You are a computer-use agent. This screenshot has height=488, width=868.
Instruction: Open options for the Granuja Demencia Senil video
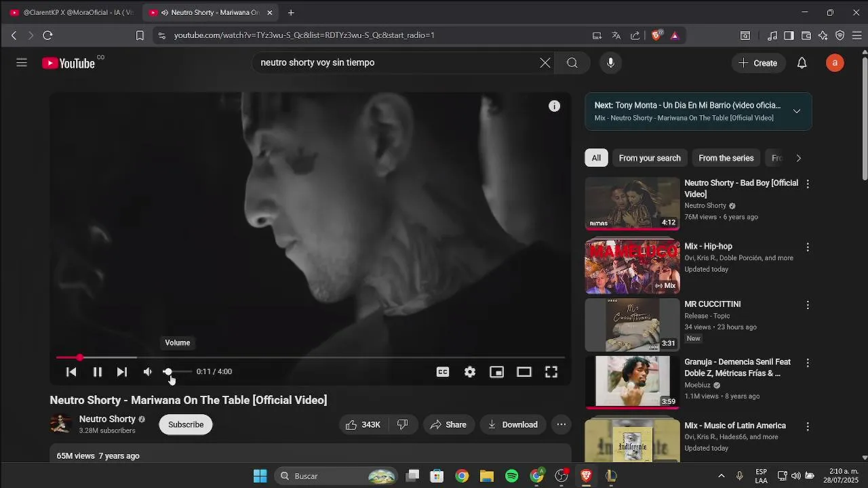[808, 363]
